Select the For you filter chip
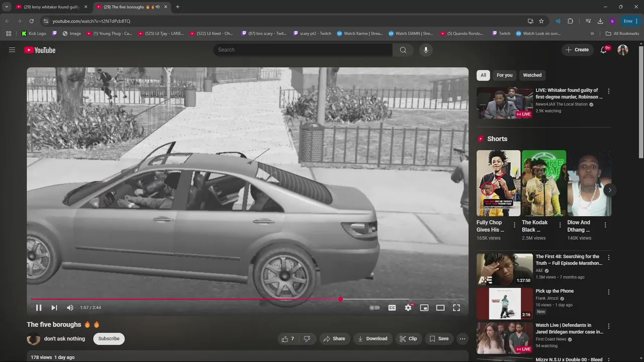Viewport: 644px width, 362px height. 504,75
